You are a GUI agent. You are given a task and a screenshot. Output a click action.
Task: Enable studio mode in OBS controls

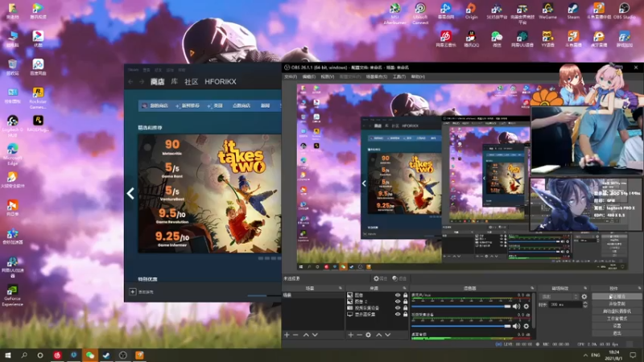coord(617,319)
